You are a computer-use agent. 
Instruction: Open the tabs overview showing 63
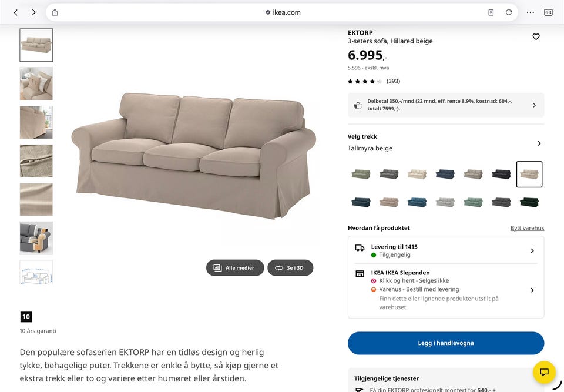[548, 12]
